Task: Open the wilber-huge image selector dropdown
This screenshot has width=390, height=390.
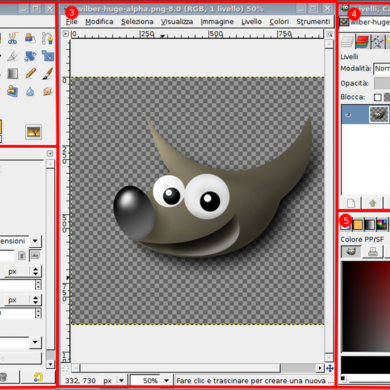Action: [365, 22]
